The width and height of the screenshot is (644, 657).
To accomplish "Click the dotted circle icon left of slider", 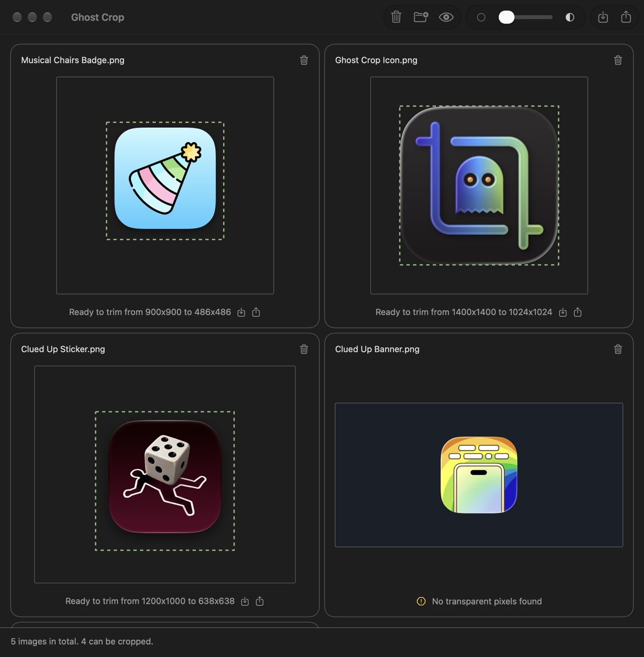I will pyautogui.click(x=481, y=17).
